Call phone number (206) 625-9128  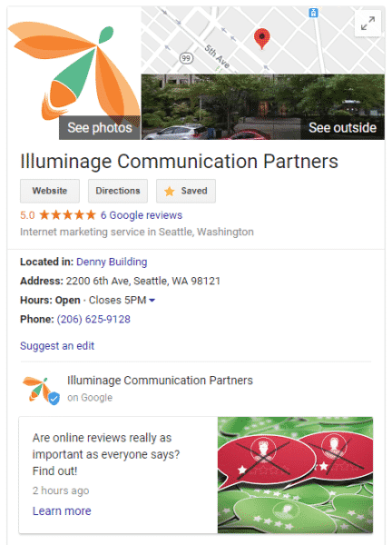pyautogui.click(x=93, y=319)
